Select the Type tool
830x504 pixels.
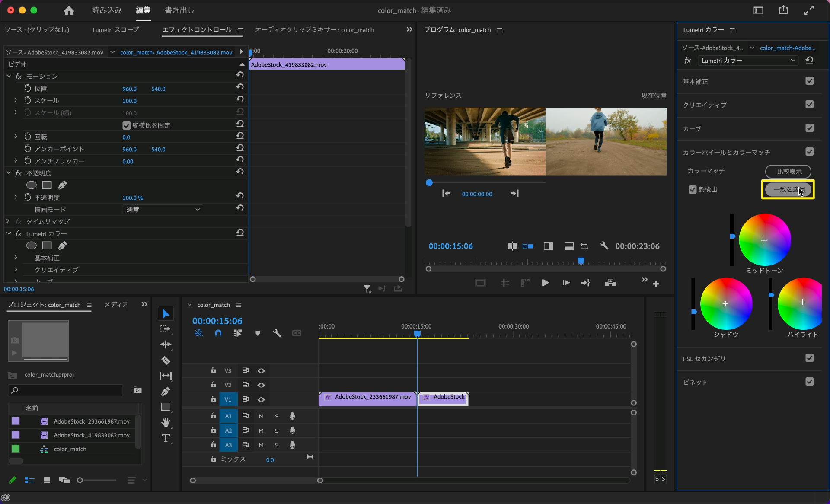(166, 438)
